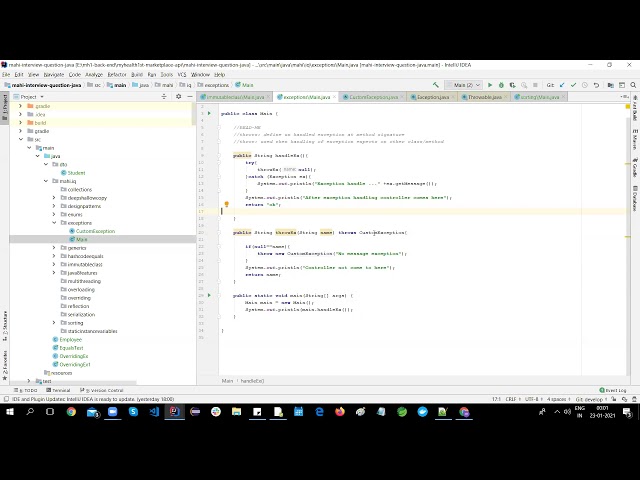640x480 pixels.
Task: Click the Git commit checkmark icon
Action: pos(573,85)
